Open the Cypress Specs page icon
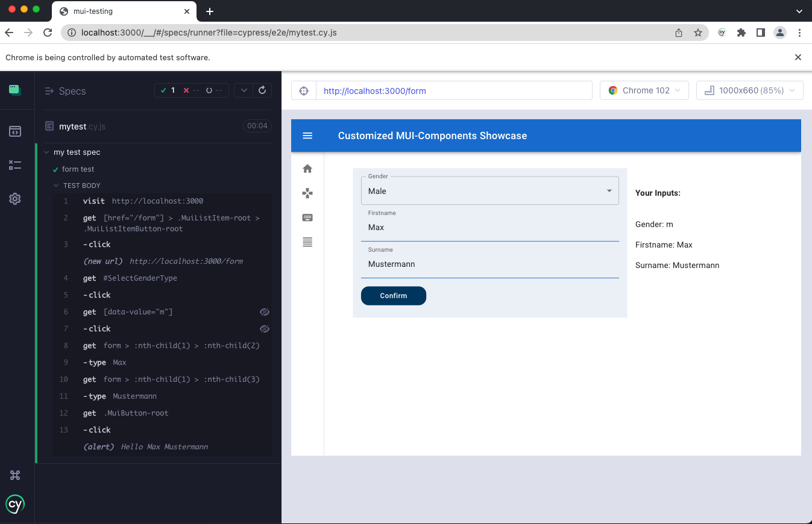812x524 pixels. click(15, 131)
